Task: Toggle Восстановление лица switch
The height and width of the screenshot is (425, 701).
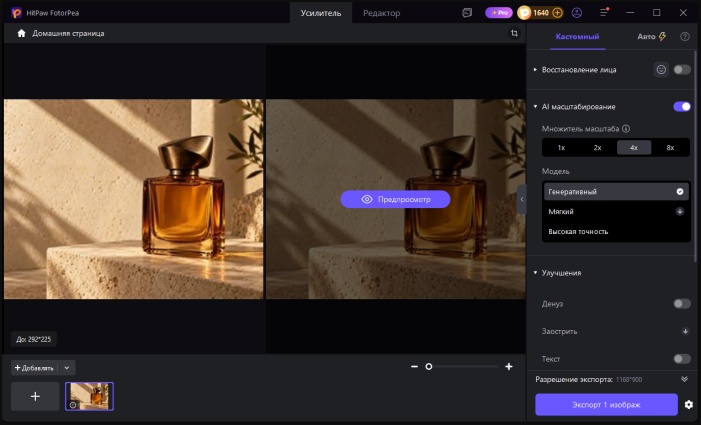Action: pyautogui.click(x=682, y=70)
